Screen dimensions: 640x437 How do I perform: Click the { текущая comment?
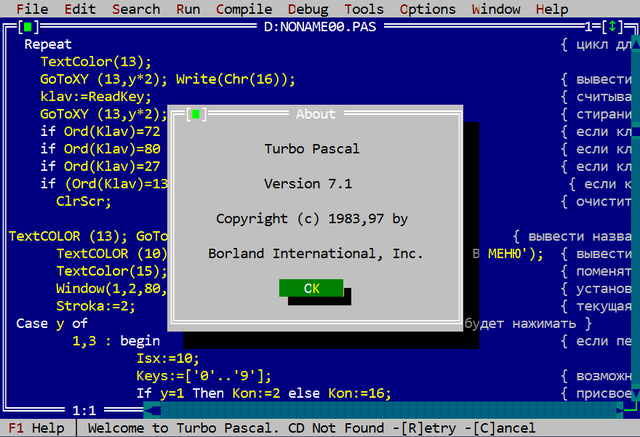[596, 306]
